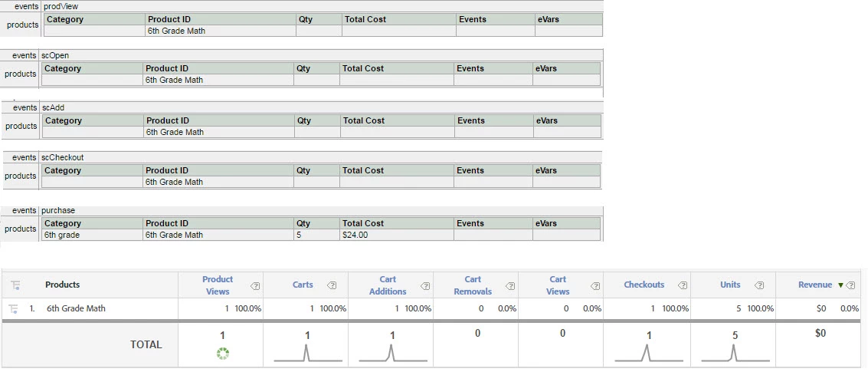Click the green loading spinner under Product Views total
Viewport: 868px width, 372px height.
tap(222, 353)
